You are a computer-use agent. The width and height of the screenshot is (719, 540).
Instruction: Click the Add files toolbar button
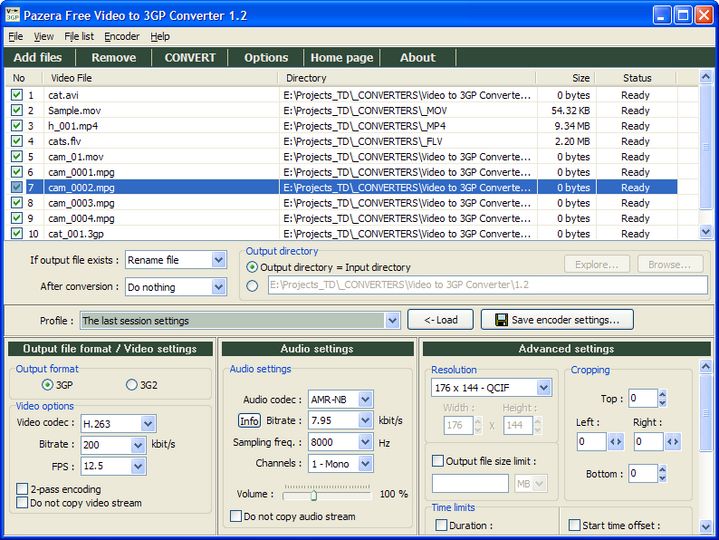pyautogui.click(x=38, y=57)
